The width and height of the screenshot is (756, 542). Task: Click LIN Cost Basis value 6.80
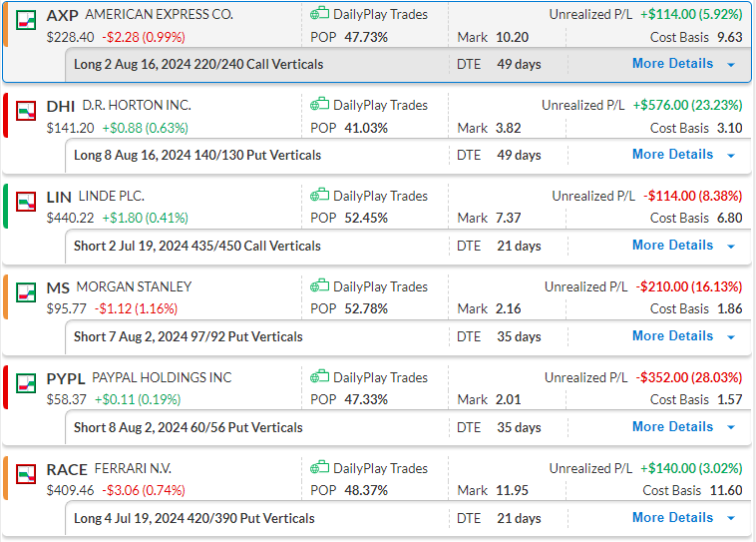729,219
